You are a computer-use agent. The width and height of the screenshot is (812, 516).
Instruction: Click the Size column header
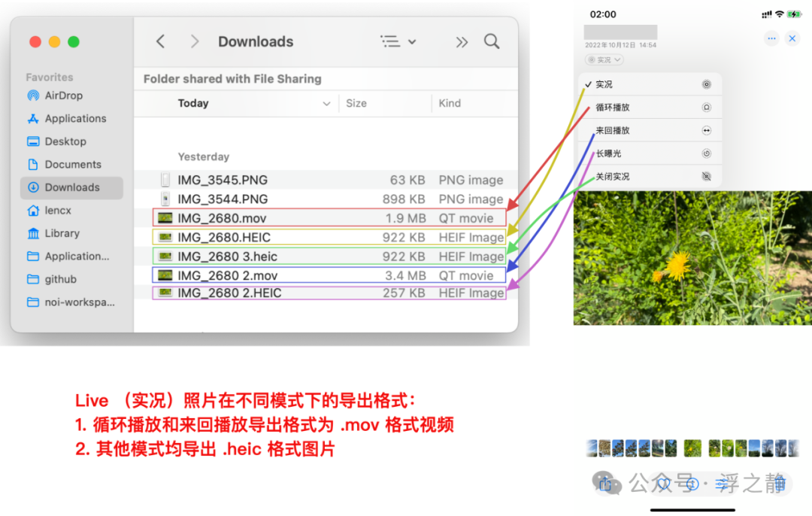[356, 103]
